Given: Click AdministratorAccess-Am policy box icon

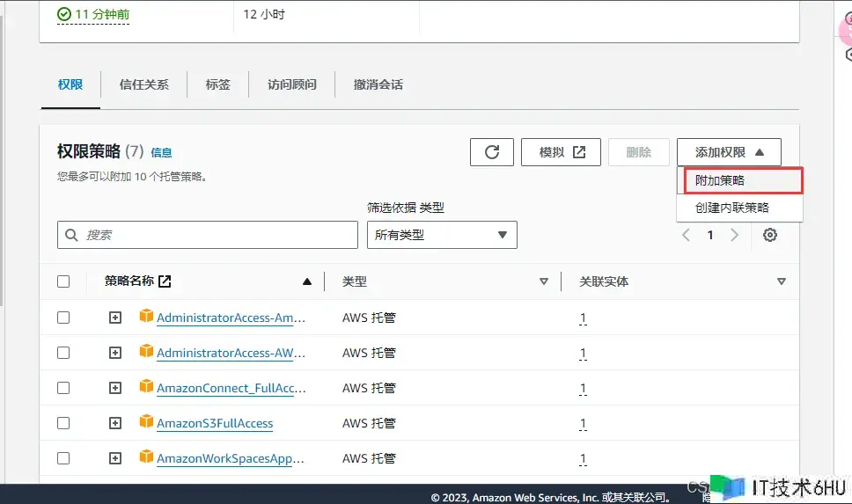Looking at the screenshot, I should coord(146,316).
